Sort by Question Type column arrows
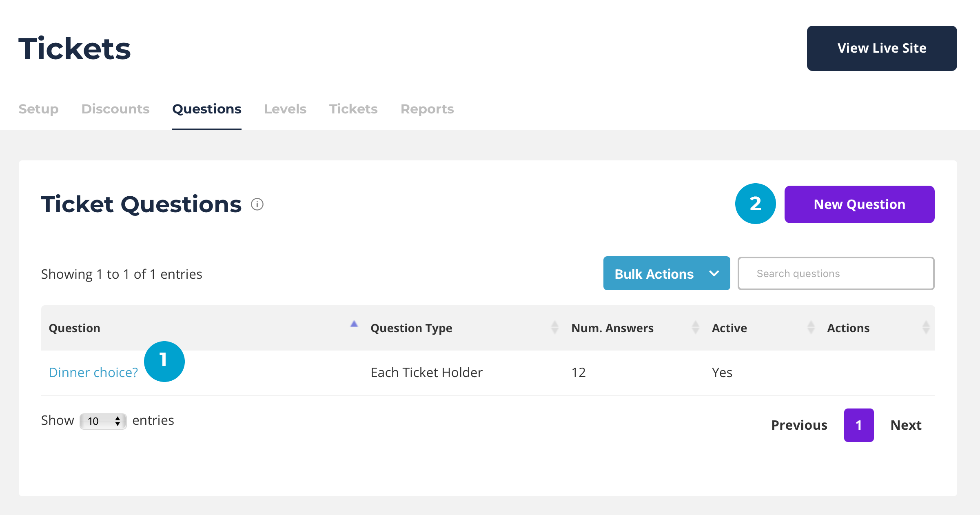Image resolution: width=980 pixels, height=515 pixels. tap(554, 327)
